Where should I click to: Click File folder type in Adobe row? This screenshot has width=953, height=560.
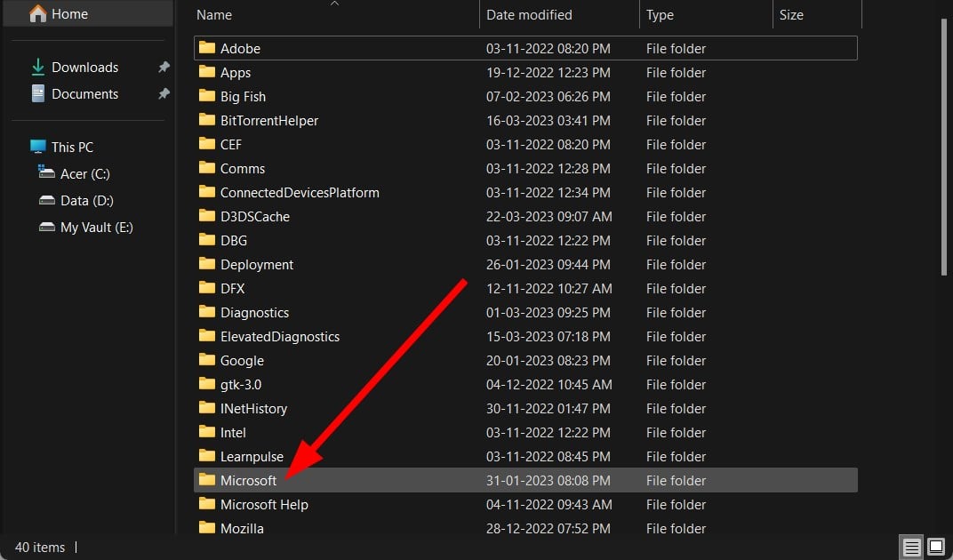click(676, 49)
